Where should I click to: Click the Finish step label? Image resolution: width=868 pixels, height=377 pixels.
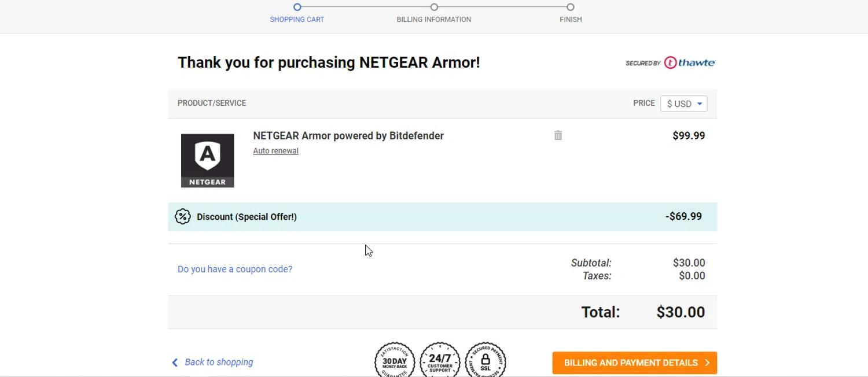coord(571,20)
